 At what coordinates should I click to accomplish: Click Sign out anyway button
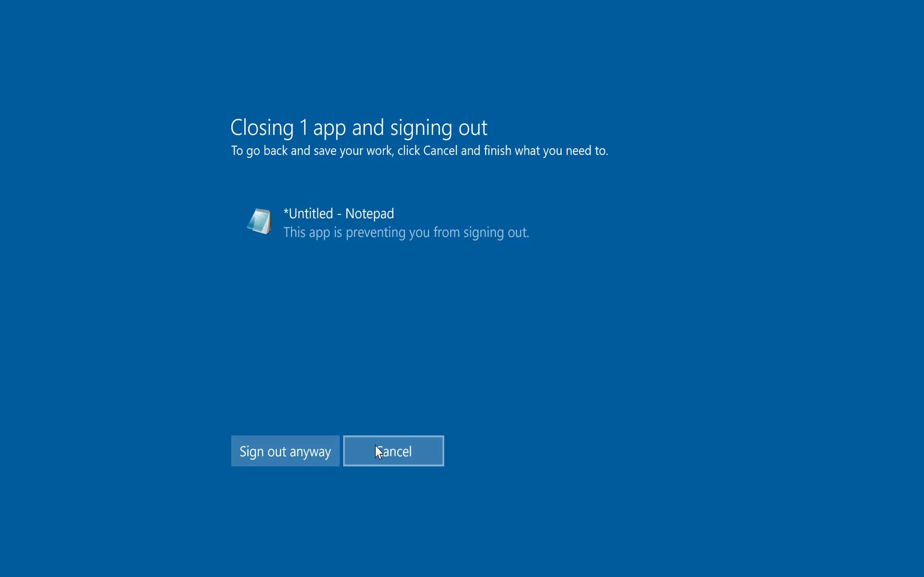coord(285,451)
